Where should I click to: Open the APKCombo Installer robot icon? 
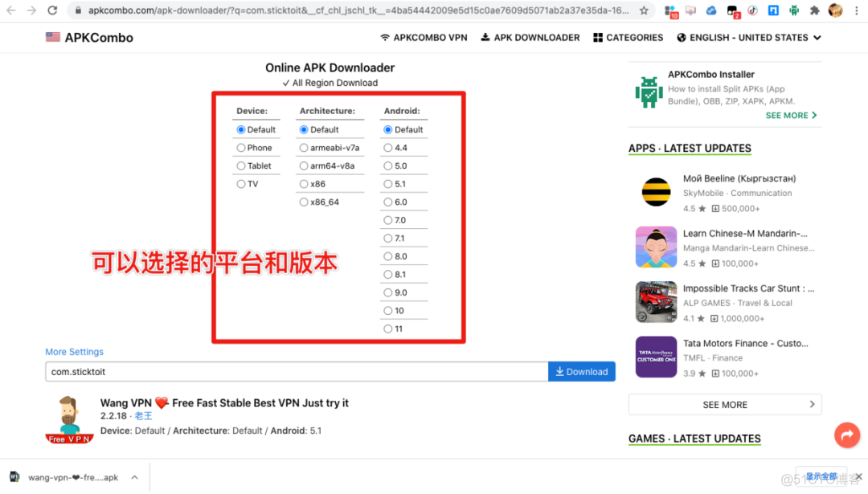coord(649,92)
